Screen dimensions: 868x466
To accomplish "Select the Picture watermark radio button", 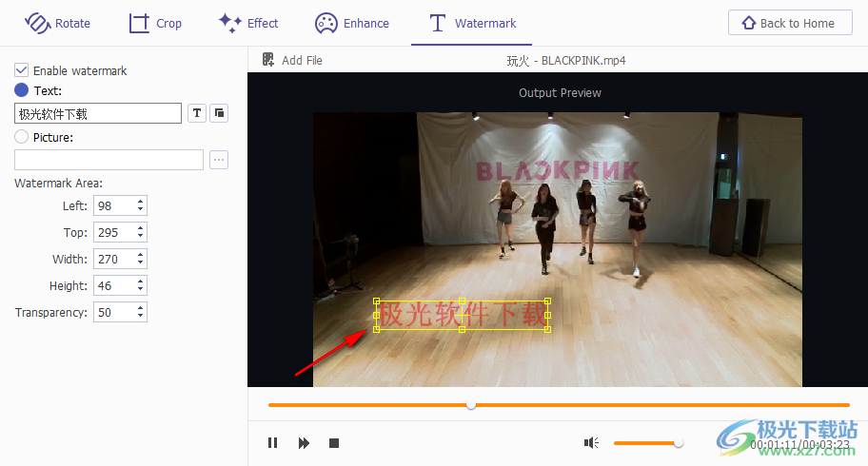I will (x=21, y=137).
